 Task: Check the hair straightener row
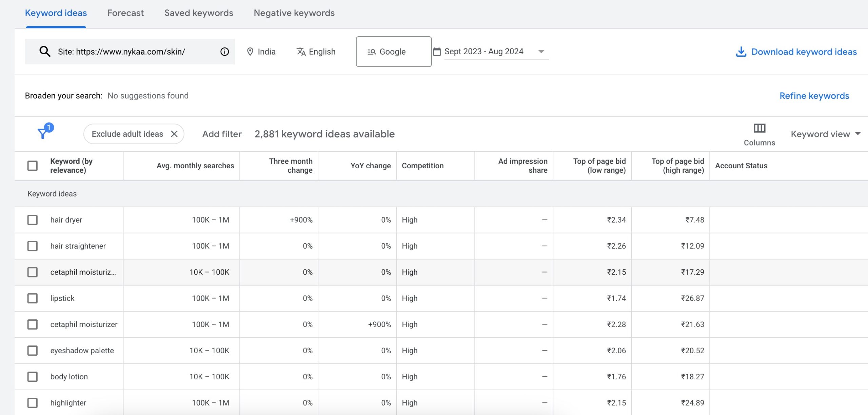tap(33, 246)
